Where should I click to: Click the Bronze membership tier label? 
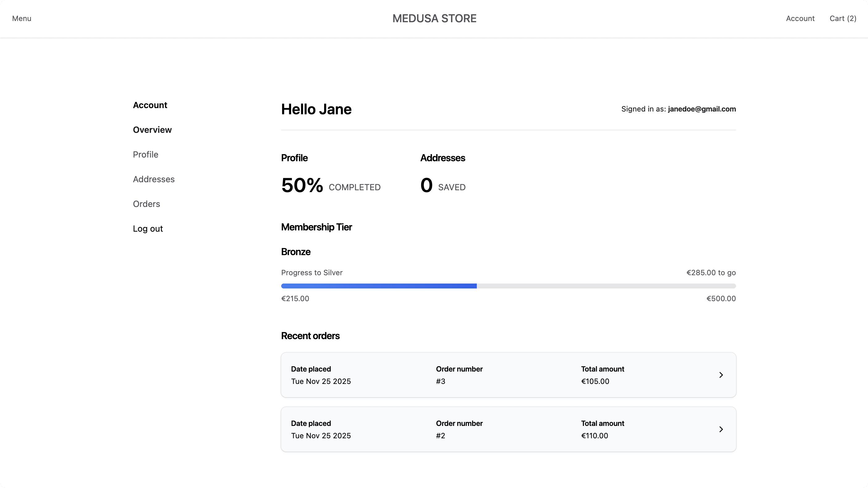click(295, 252)
